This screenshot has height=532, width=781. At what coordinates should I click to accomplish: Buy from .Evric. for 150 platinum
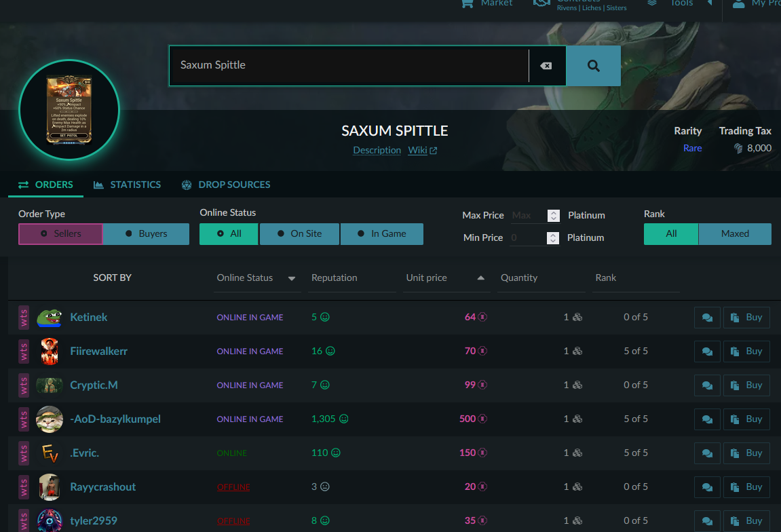(x=746, y=453)
